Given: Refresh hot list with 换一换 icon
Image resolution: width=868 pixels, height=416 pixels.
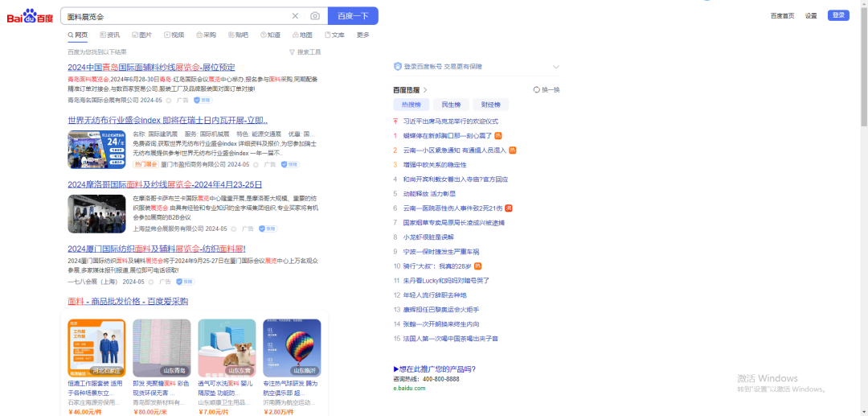Looking at the screenshot, I should point(537,90).
